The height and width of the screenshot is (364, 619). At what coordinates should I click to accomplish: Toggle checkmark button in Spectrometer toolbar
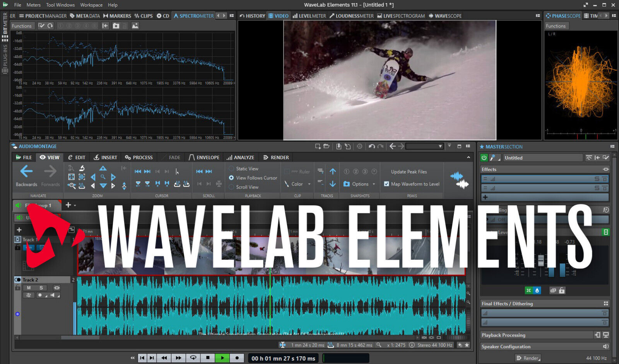[x=41, y=26]
